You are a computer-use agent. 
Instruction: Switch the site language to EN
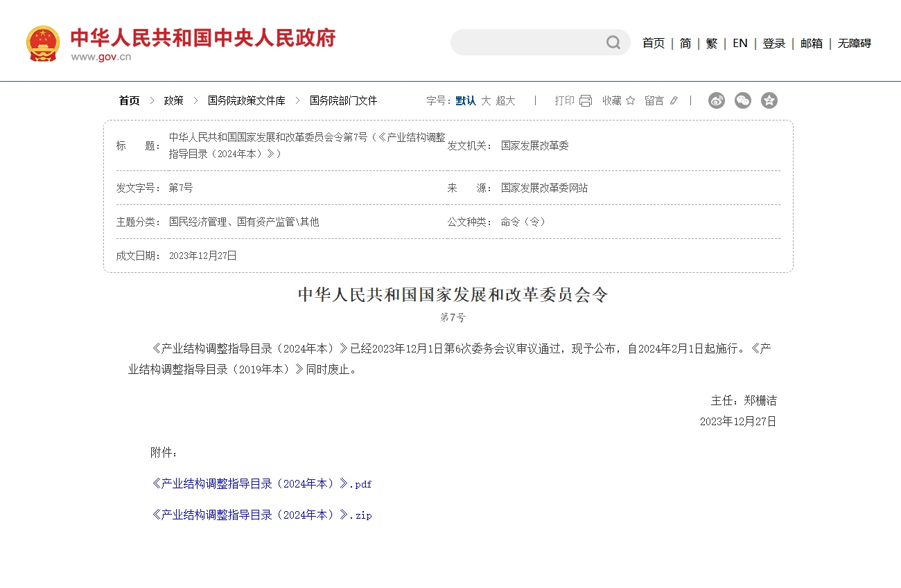pyautogui.click(x=740, y=43)
